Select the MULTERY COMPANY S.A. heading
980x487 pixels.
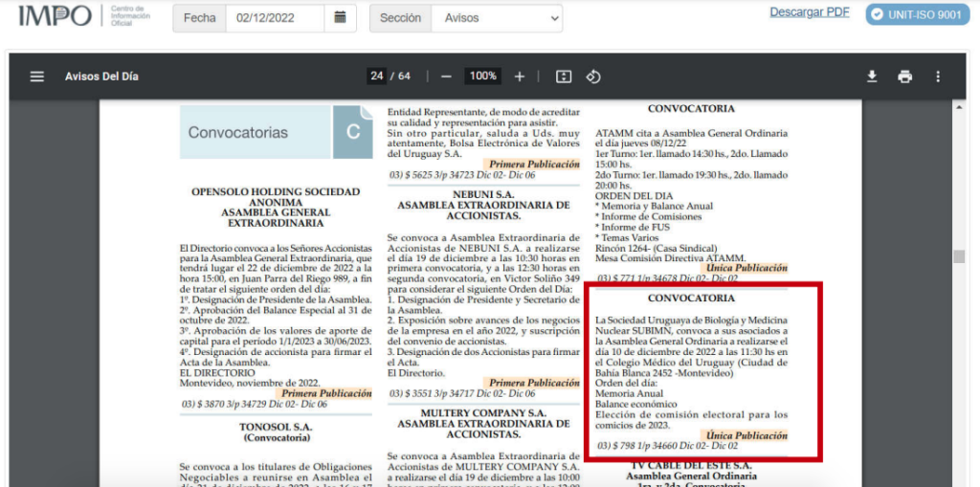(x=483, y=413)
